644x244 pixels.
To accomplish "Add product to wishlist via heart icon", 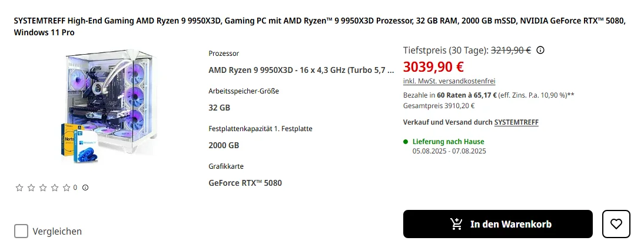I will (616, 224).
